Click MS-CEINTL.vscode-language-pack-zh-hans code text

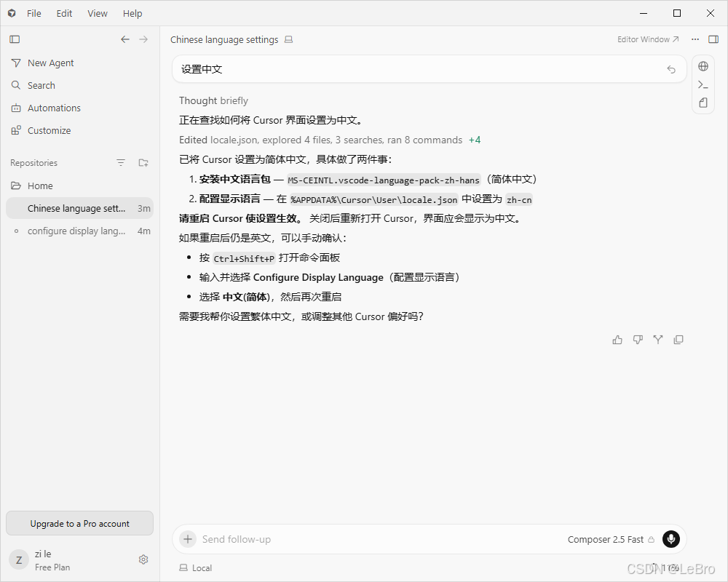[384, 180]
